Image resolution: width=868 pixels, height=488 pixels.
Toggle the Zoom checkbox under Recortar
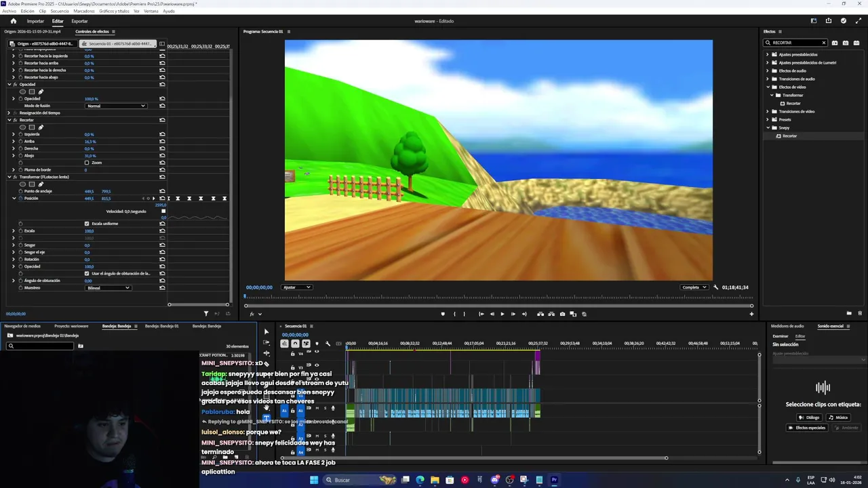point(87,163)
